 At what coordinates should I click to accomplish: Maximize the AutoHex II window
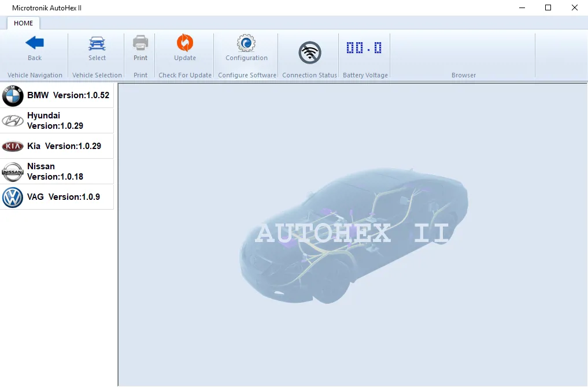[548, 8]
